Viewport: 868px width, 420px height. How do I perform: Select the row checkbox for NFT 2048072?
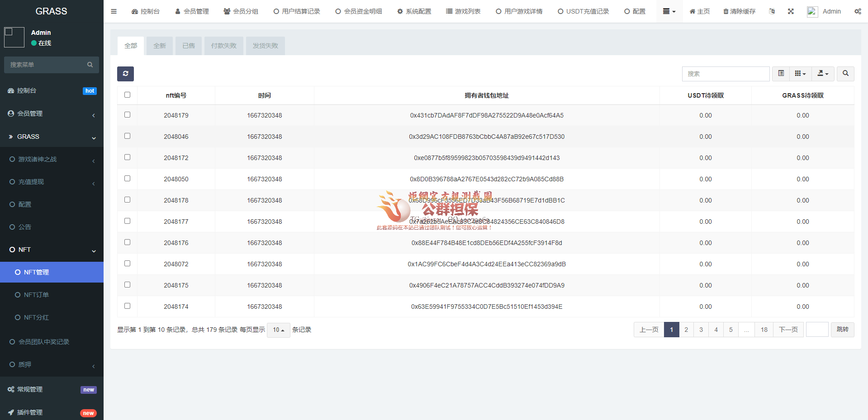coord(127,264)
